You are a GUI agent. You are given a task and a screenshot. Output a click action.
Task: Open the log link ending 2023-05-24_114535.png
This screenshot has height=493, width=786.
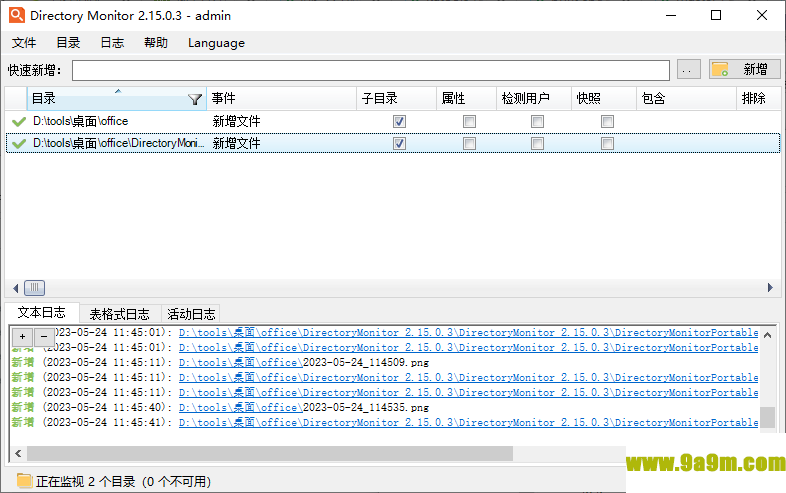pyautogui.click(x=304, y=408)
